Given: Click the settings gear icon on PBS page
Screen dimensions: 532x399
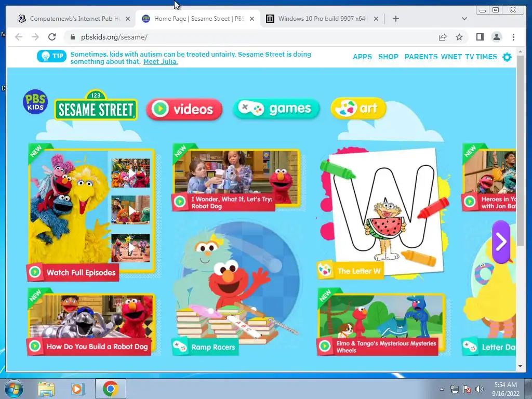Looking at the screenshot, I should [507, 57].
